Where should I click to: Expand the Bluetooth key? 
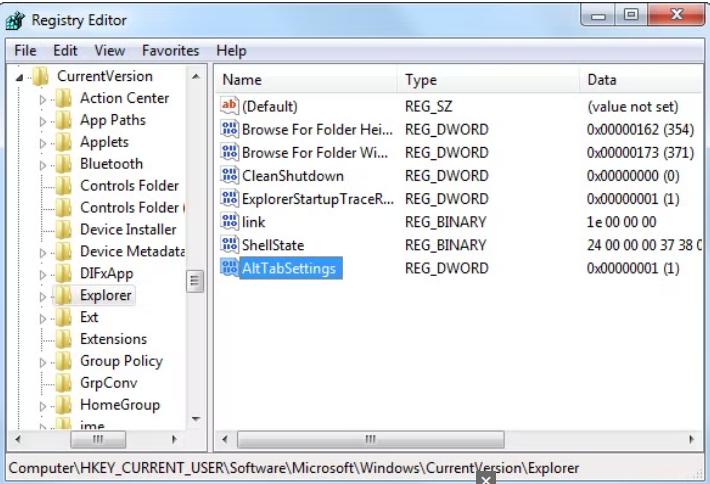click(x=43, y=165)
